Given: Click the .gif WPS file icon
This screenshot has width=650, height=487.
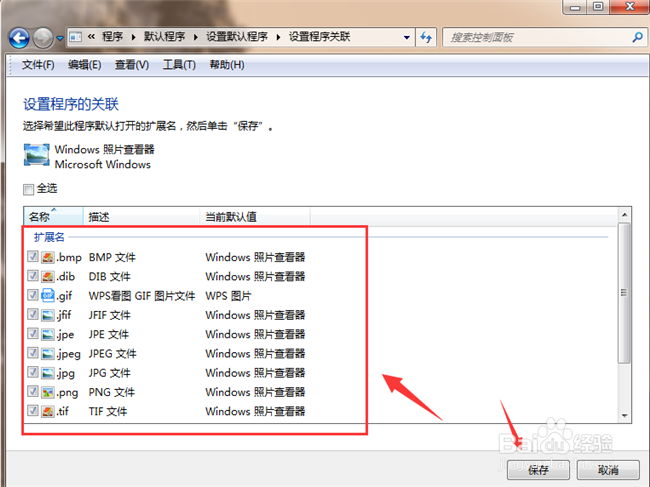Looking at the screenshot, I should click(48, 296).
